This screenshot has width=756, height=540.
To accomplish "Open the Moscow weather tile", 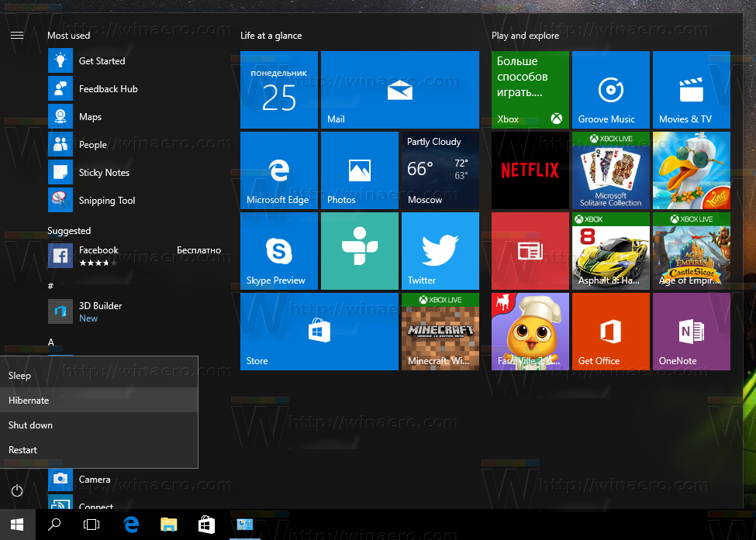I will tap(440, 170).
